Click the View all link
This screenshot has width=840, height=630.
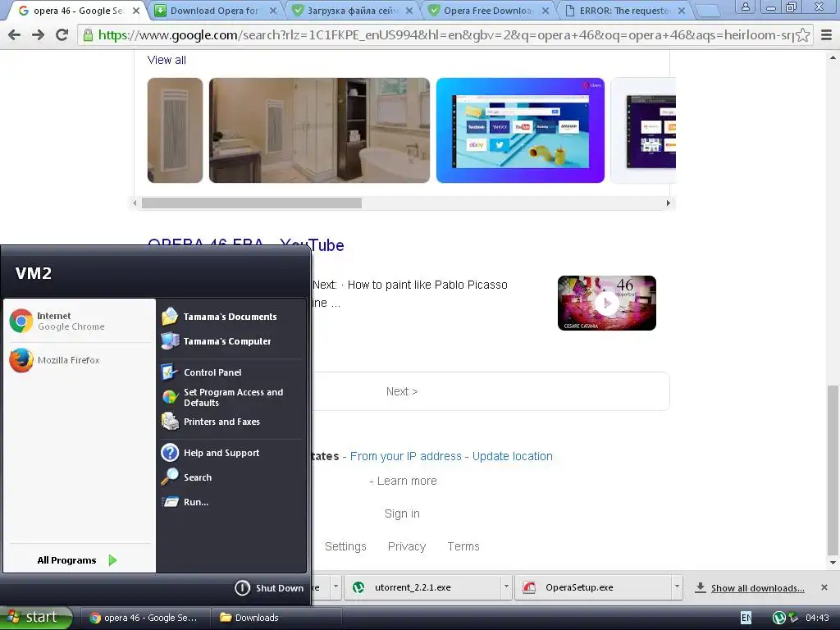[167, 60]
